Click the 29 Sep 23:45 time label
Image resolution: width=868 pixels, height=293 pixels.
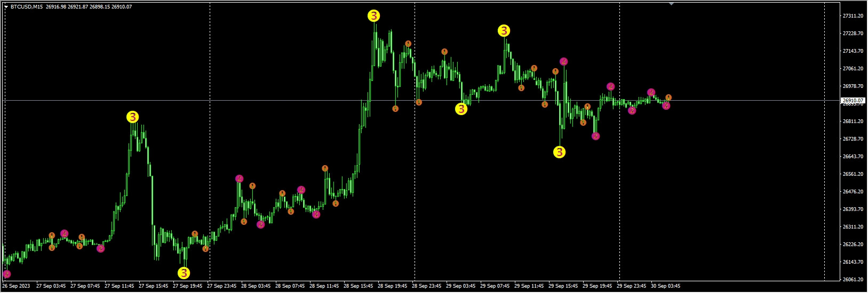point(632,286)
